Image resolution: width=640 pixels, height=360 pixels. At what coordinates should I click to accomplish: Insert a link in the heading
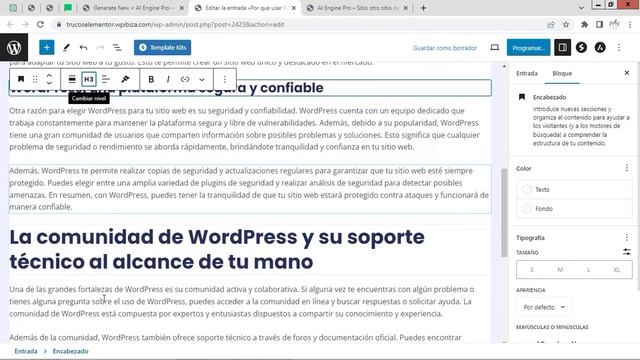[185, 79]
